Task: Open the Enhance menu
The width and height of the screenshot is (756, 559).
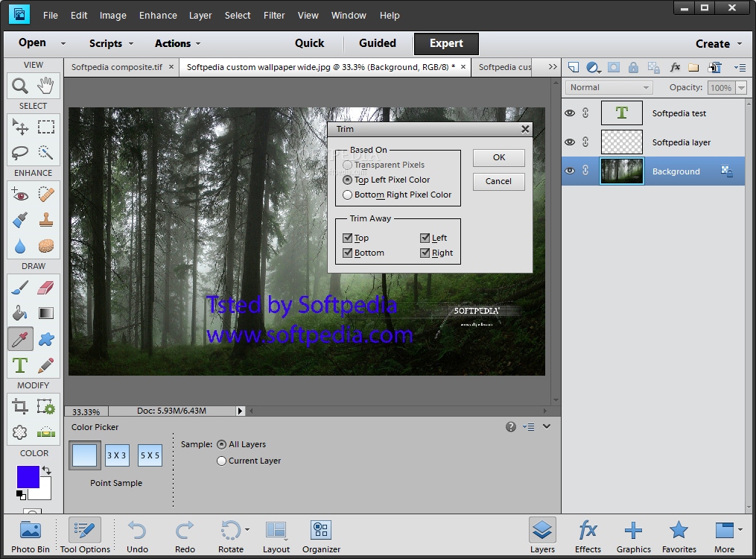Action: 158,16
